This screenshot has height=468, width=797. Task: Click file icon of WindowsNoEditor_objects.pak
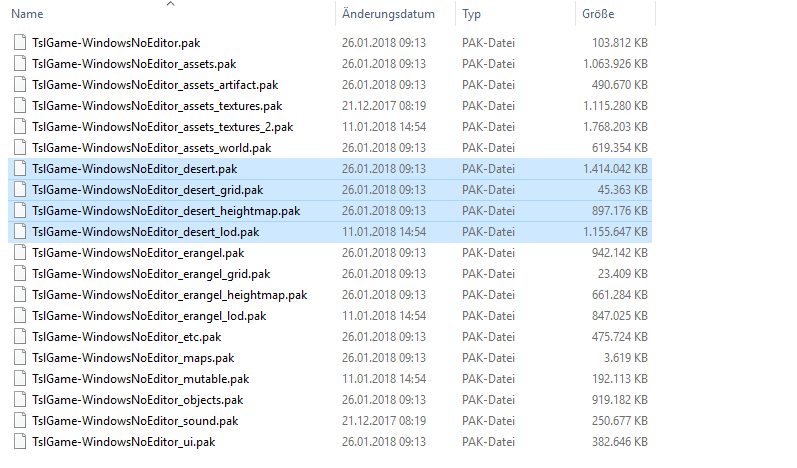(x=20, y=400)
